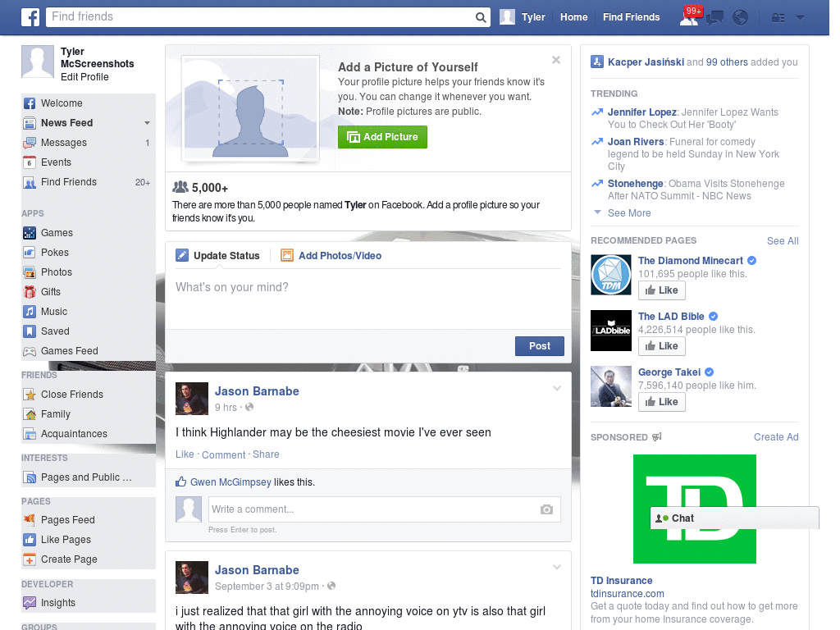Close the Add a Picture card
This screenshot has width=840, height=630.
pos(556,60)
